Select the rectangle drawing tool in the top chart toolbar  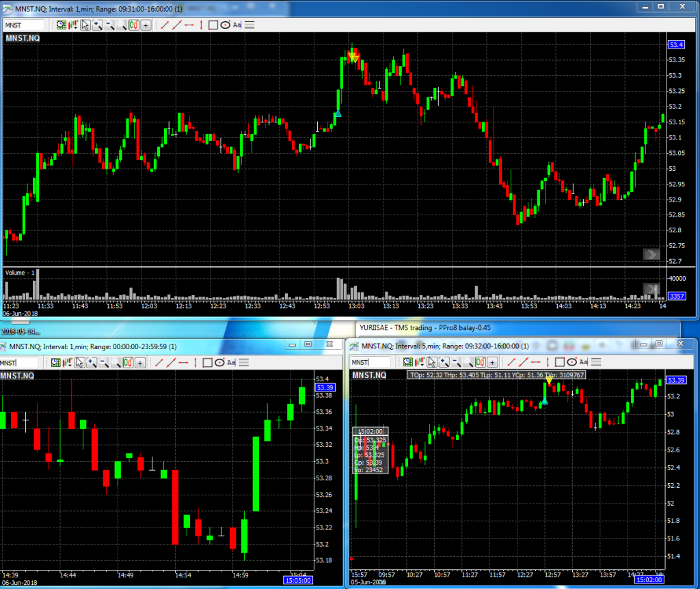pos(213,25)
